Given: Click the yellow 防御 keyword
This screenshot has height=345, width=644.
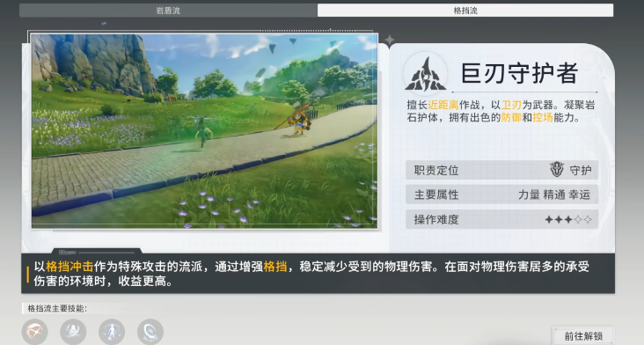Looking at the screenshot, I should click(511, 118).
